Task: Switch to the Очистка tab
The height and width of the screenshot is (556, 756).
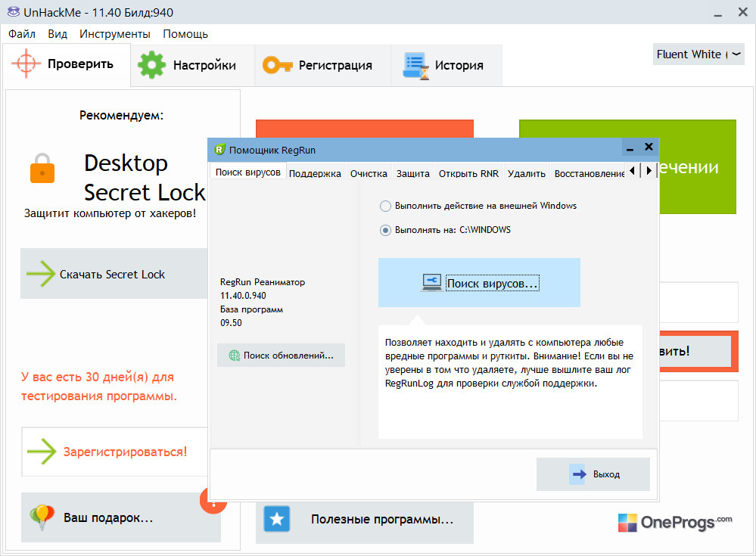Action: point(369,173)
